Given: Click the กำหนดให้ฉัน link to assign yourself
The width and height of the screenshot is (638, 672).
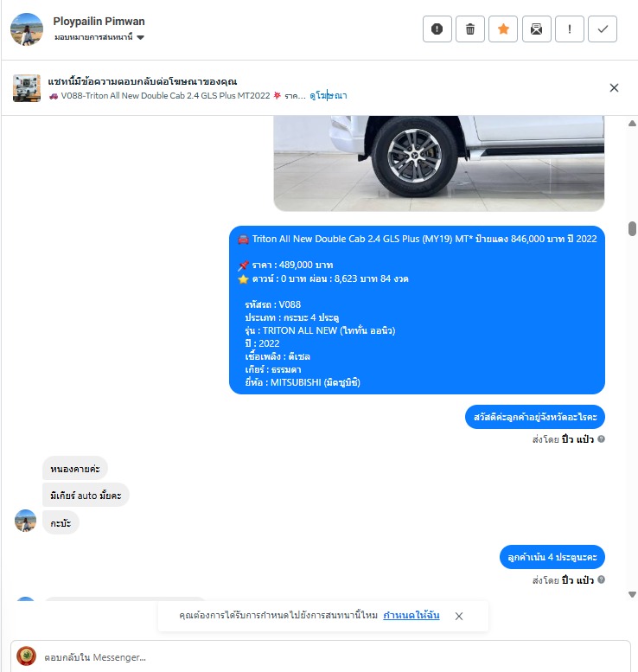Looking at the screenshot, I should 412,616.
